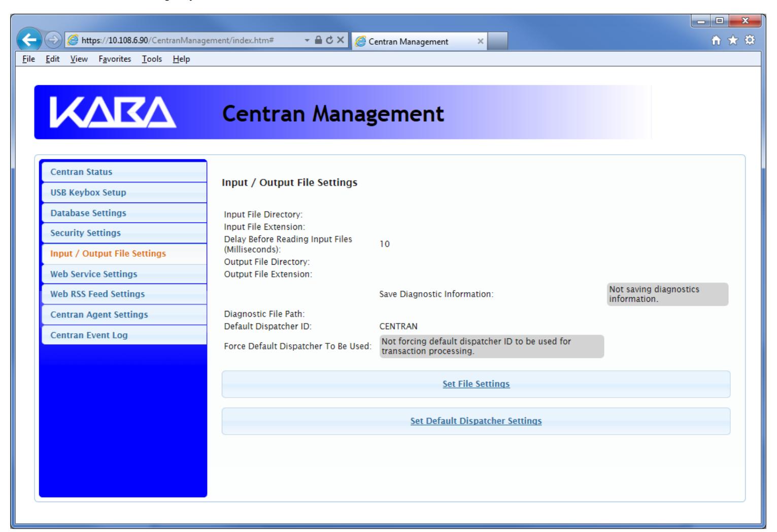
Task: Open Centran Agent Settings section
Action: (124, 314)
